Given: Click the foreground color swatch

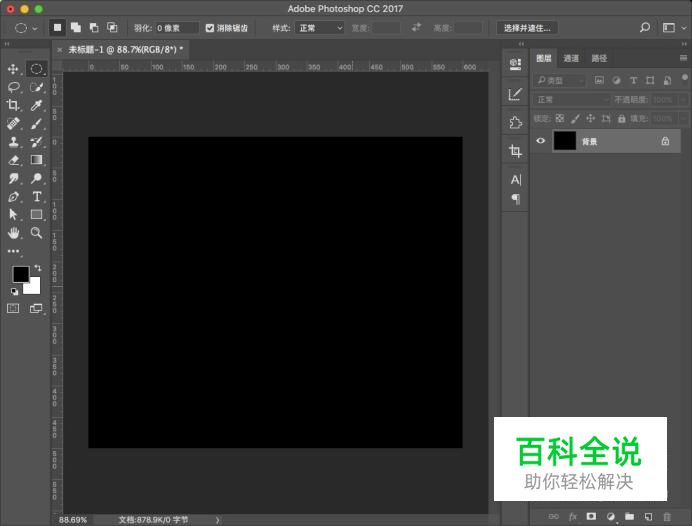Looking at the screenshot, I should pos(20,274).
